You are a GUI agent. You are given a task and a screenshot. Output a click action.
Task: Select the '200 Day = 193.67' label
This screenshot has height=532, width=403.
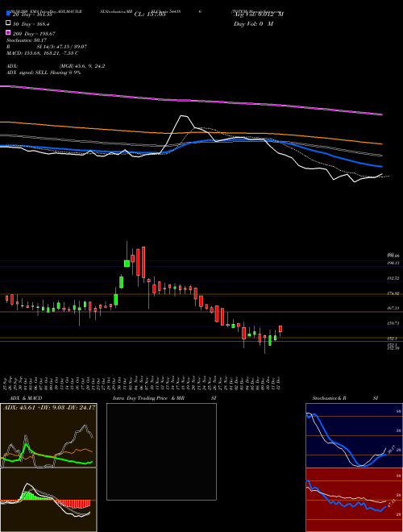click(35, 34)
